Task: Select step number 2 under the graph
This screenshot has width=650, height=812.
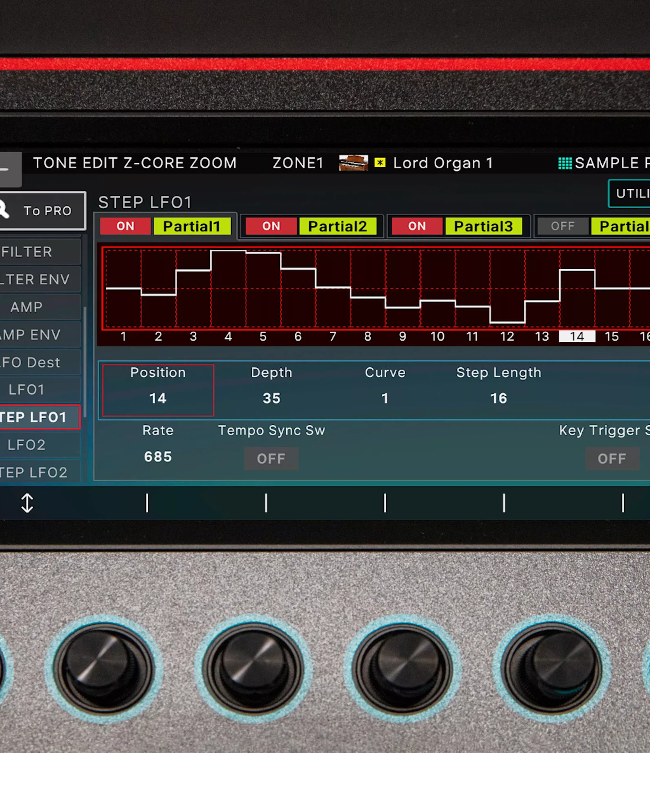Action: coord(158,336)
